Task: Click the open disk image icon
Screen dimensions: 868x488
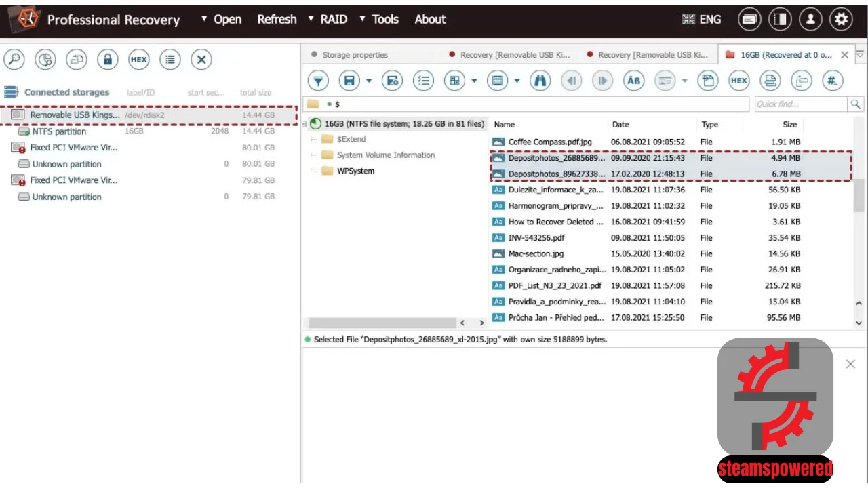Action: [x=77, y=60]
